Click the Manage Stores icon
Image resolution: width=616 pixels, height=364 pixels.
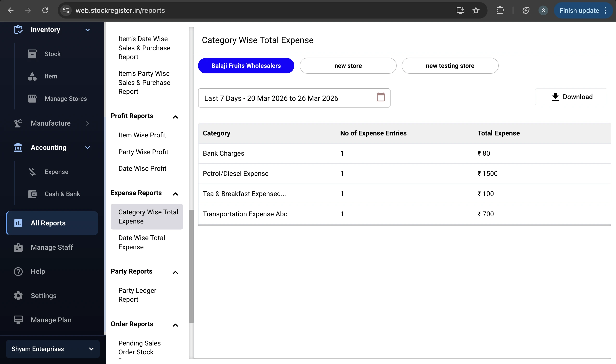(x=33, y=98)
